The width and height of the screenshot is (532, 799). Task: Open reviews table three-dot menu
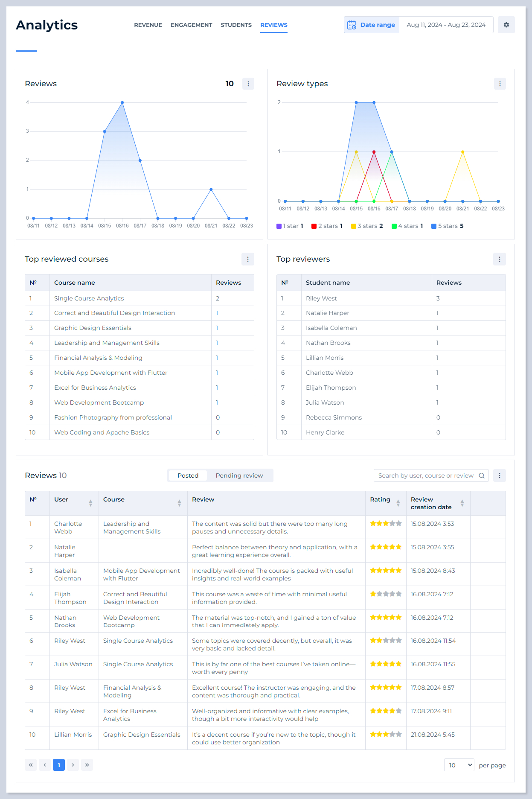pos(499,475)
